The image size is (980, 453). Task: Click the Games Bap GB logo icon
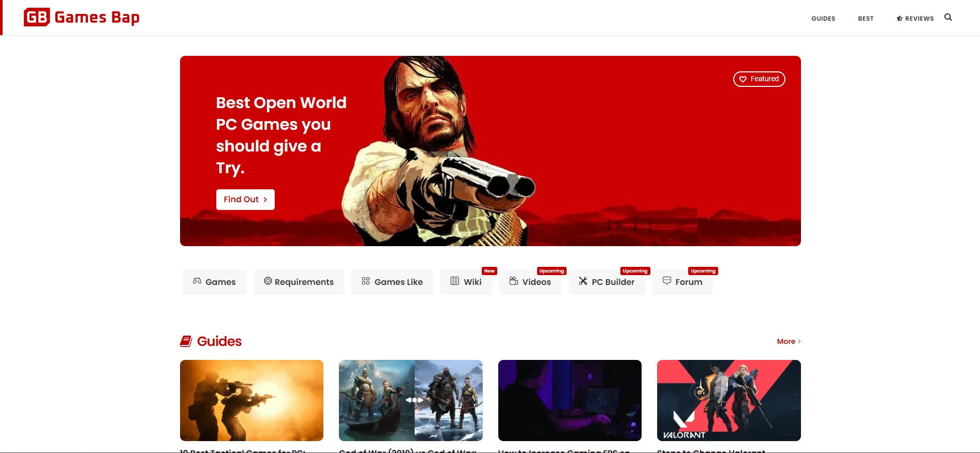click(37, 18)
